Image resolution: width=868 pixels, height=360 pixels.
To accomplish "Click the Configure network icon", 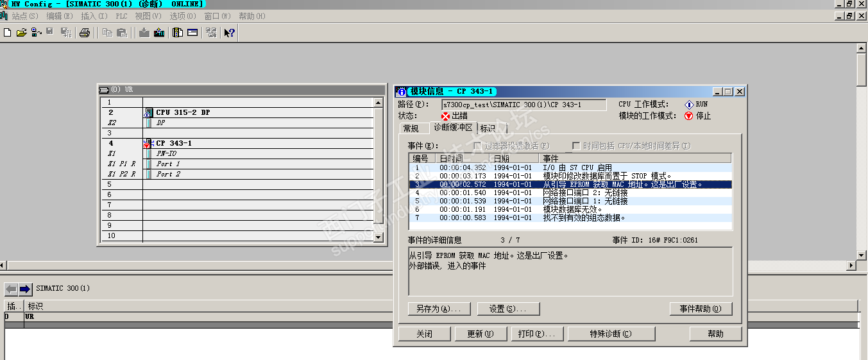I will coord(211,32).
